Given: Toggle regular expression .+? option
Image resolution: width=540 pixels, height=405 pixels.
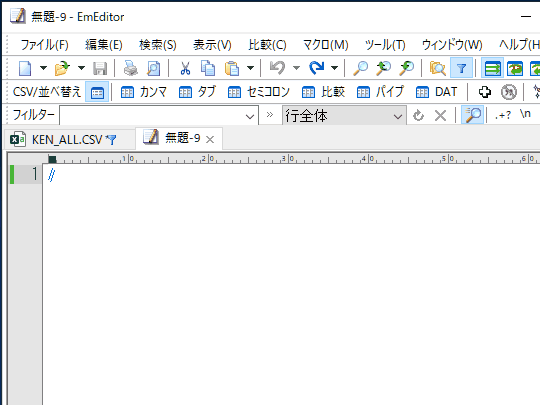Looking at the screenshot, I should pos(502,115).
